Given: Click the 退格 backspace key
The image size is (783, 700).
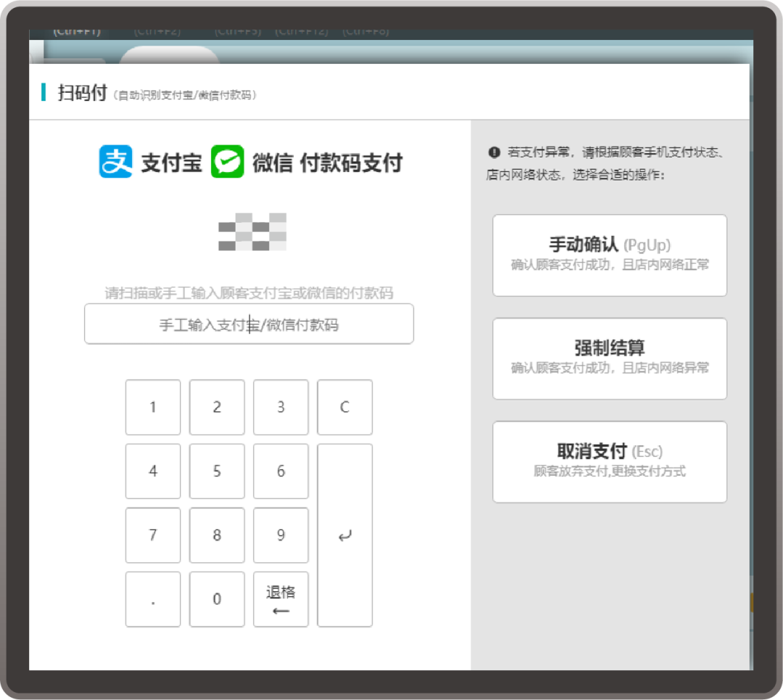Looking at the screenshot, I should (x=281, y=599).
